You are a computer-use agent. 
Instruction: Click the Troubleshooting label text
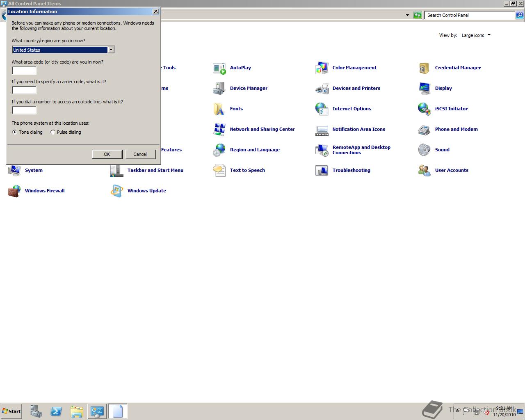tap(352, 170)
